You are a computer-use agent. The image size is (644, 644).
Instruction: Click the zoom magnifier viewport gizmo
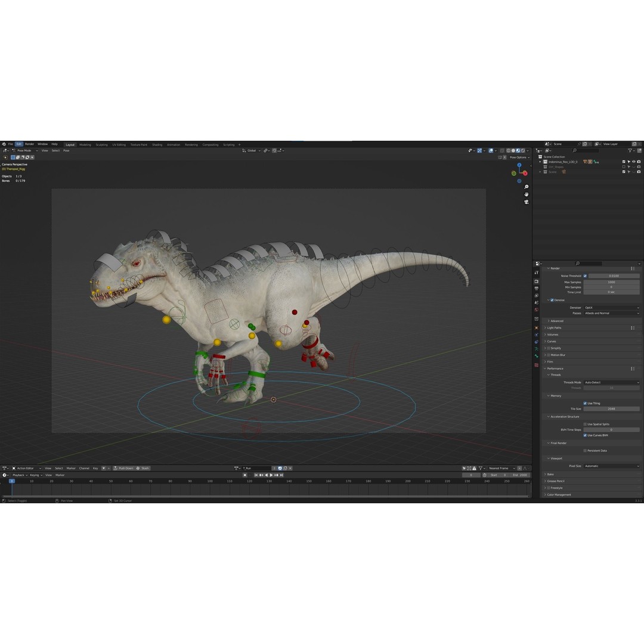pyautogui.click(x=526, y=187)
